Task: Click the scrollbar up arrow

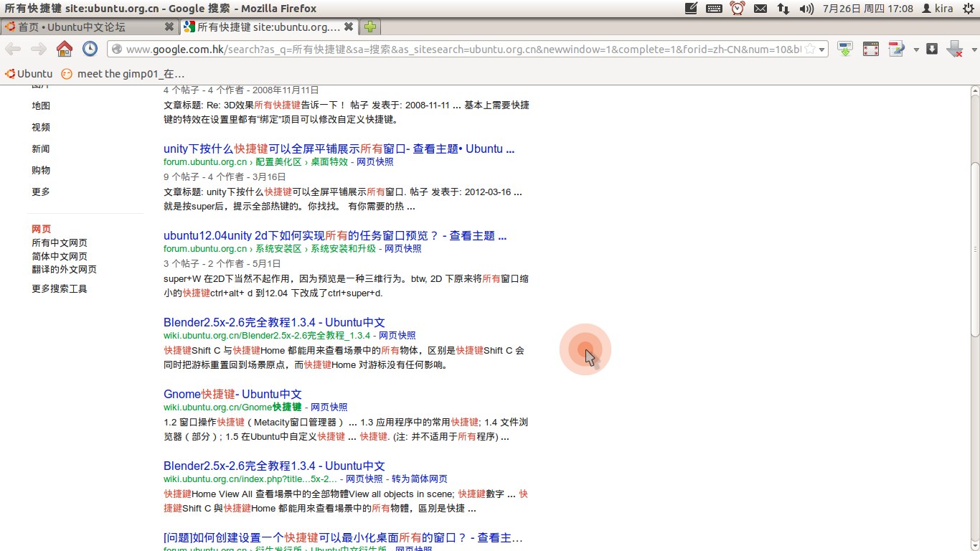Action: pos(975,91)
